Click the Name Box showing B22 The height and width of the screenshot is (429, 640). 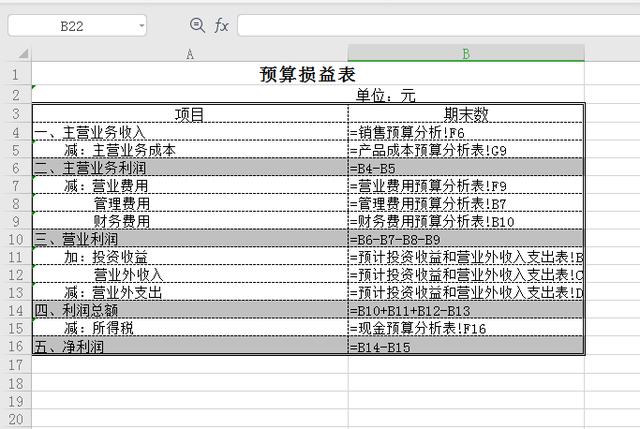pyautogui.click(x=77, y=26)
